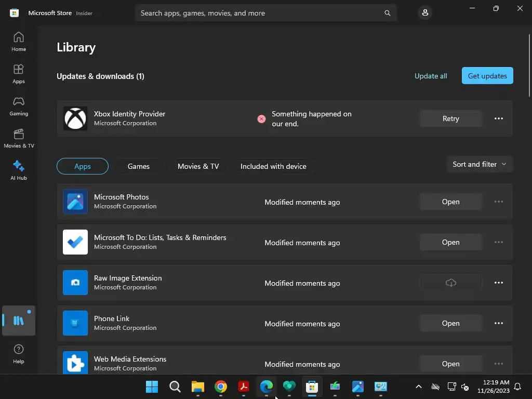Click the 'Updates & downloads (1)' heading

pos(100,76)
